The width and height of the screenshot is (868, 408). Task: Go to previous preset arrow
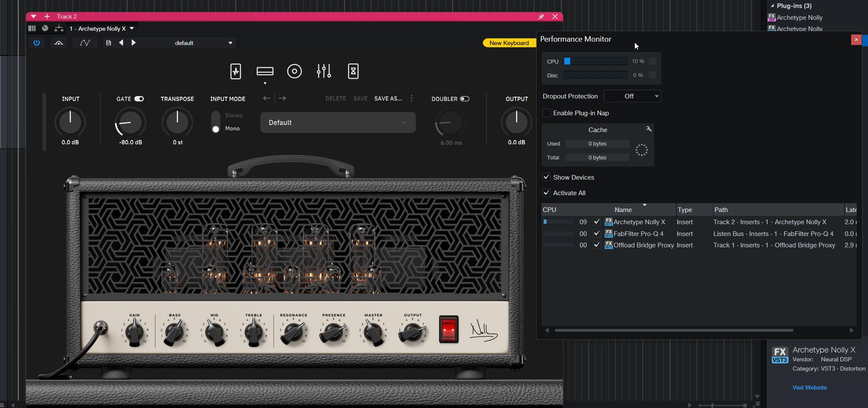(x=121, y=43)
